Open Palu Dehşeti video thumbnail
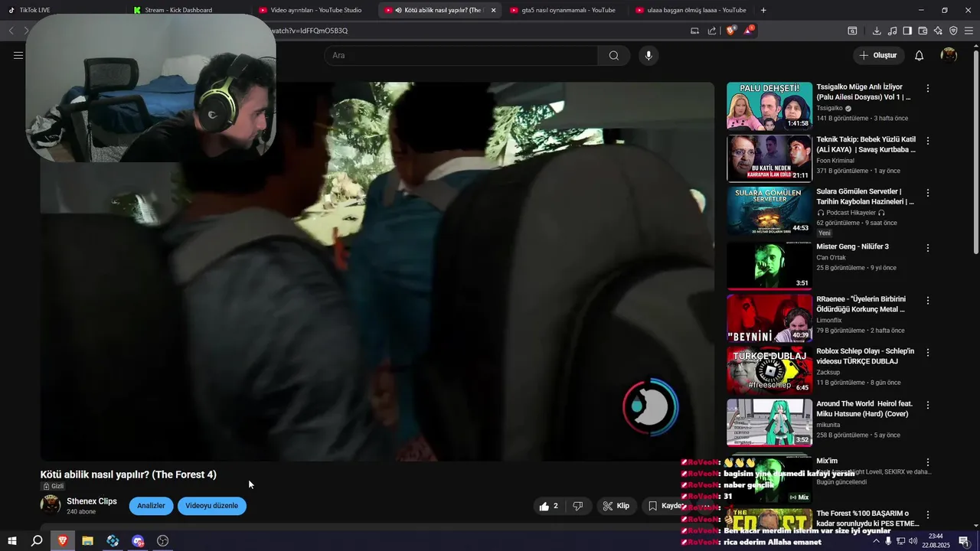 (x=769, y=106)
